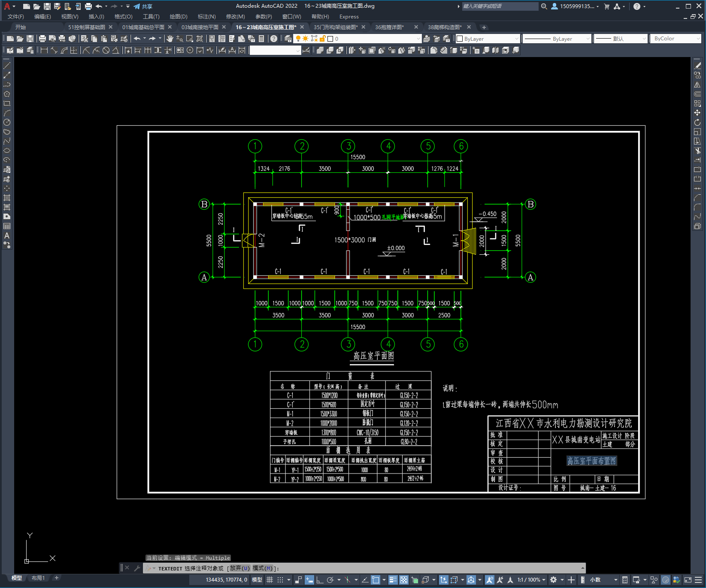Open the 文件(F) menu
The width and height of the screenshot is (706, 588).
pos(16,17)
